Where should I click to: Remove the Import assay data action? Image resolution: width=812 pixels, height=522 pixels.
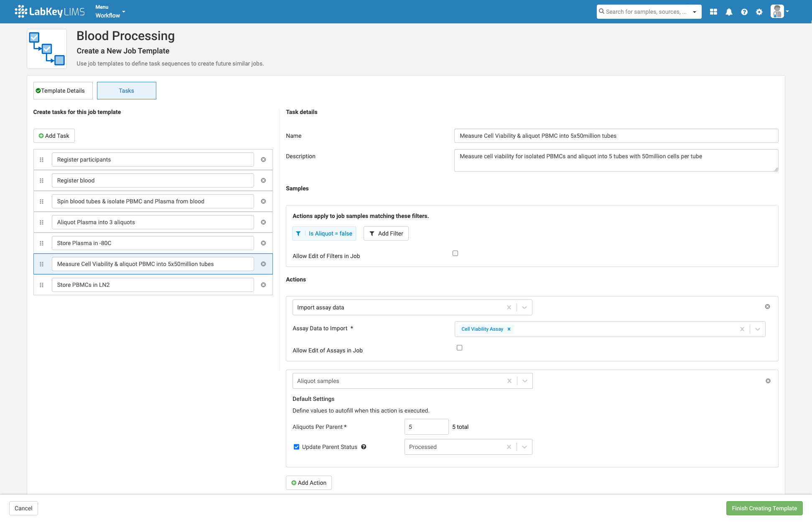[767, 307]
